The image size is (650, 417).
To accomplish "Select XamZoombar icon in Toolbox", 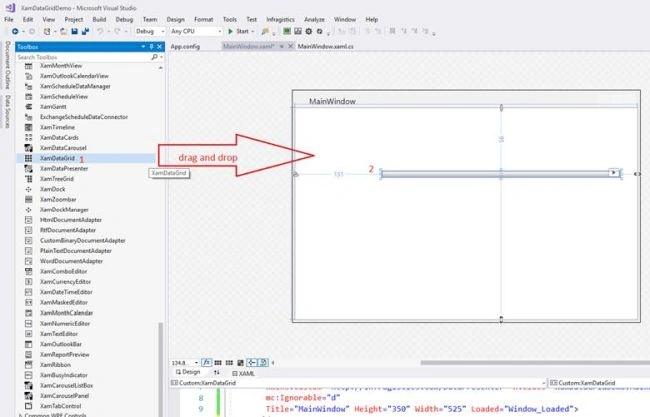I will pos(28,199).
